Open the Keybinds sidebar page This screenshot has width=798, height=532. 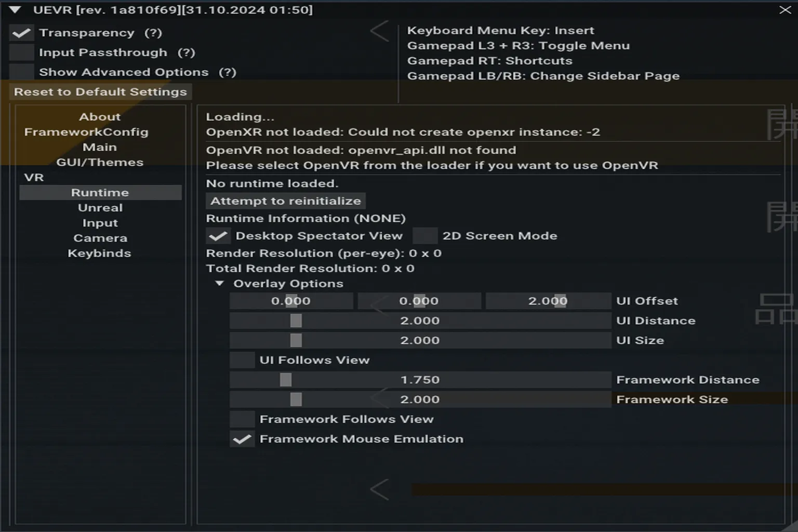99,254
